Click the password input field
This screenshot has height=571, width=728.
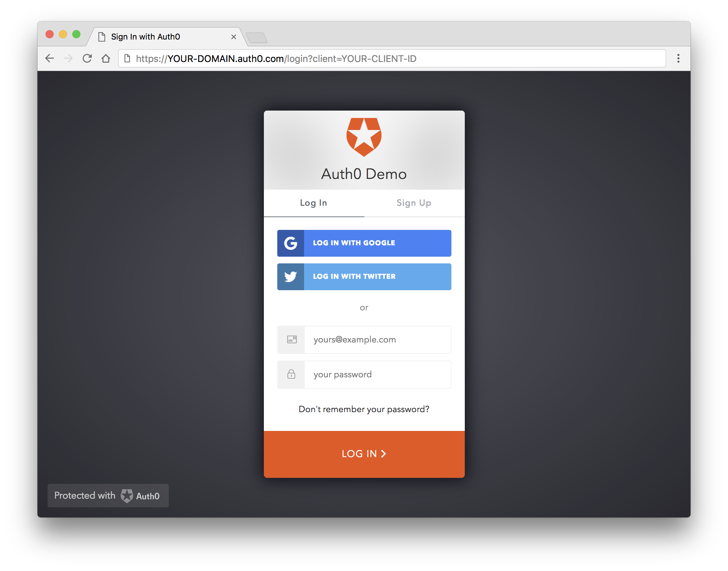363,374
